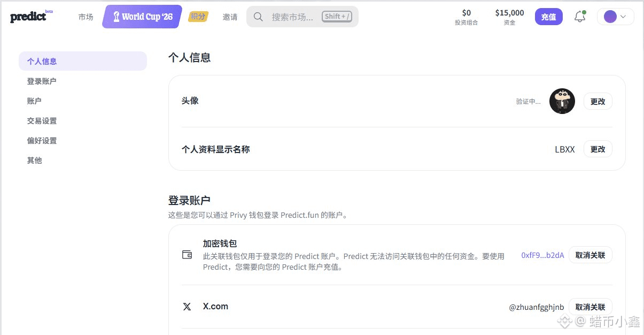644x335 pixels.
Task: Unlink the 加密钱包 crypto wallet
Action: pos(591,255)
